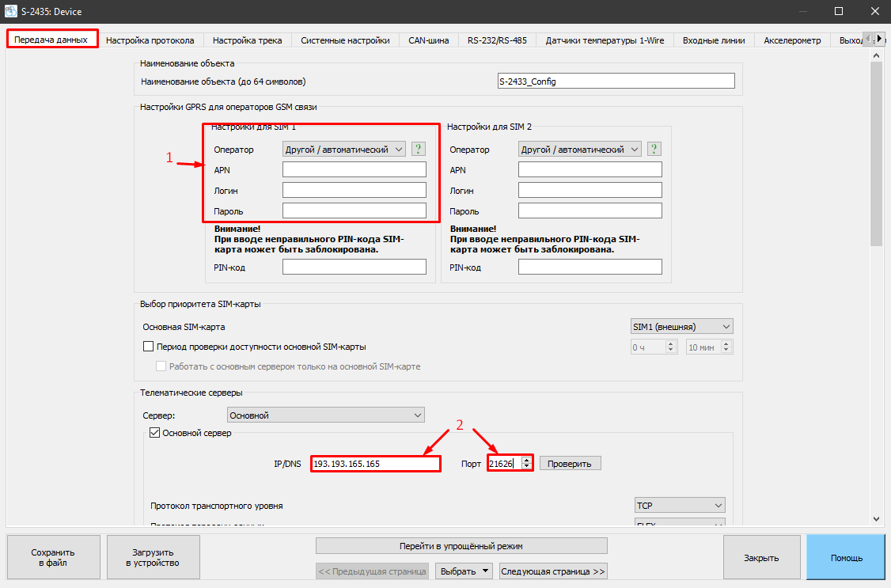Uncheck the Основной сервер checkbox
Viewport: 891px width, 588px height.
155,433
